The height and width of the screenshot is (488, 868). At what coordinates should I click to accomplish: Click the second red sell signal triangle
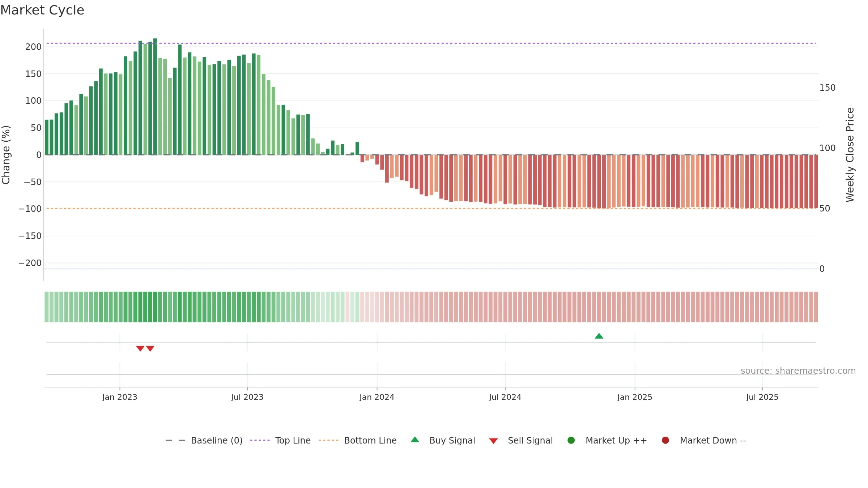(x=150, y=348)
